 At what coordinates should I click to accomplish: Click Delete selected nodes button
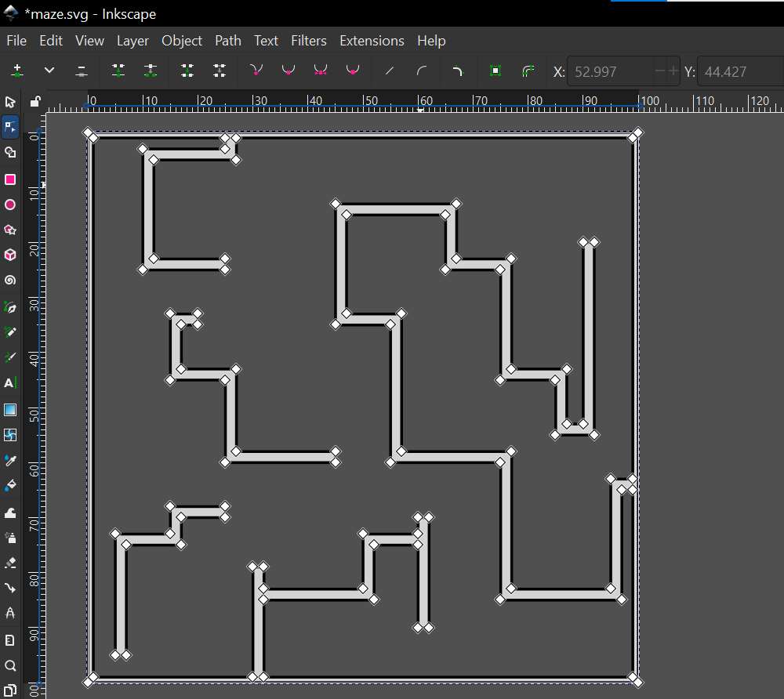coord(82,71)
